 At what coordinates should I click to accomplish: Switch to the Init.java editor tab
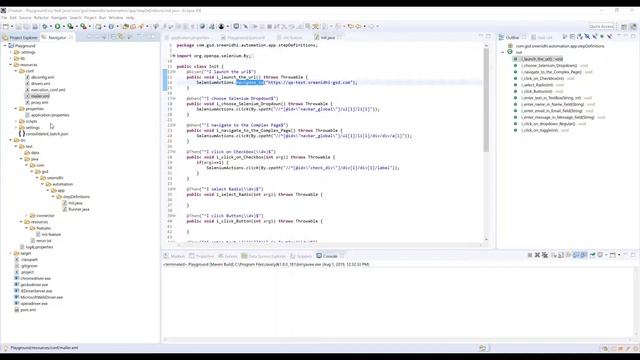(327, 38)
